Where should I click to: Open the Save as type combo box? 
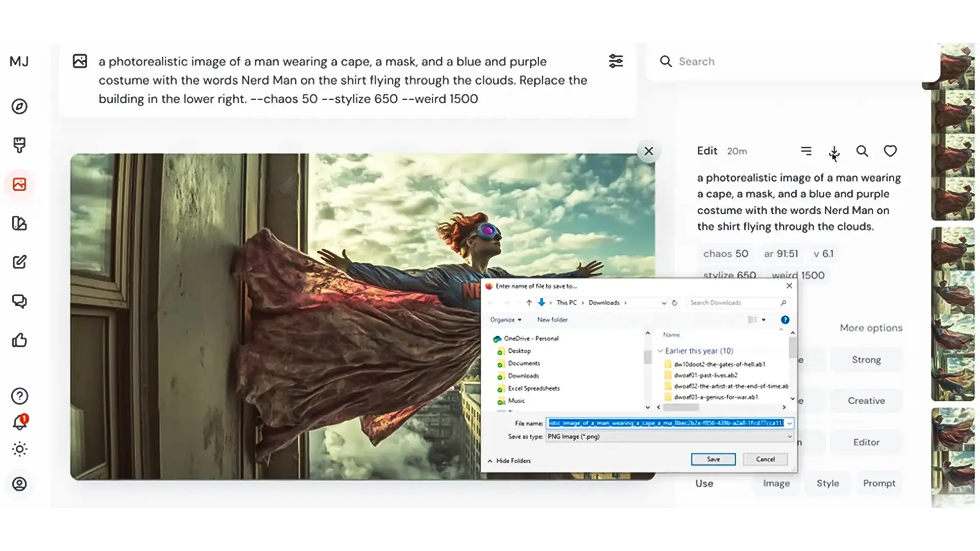point(670,437)
